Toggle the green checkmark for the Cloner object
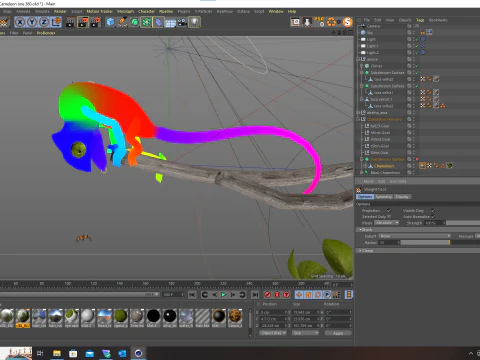 pos(417,66)
